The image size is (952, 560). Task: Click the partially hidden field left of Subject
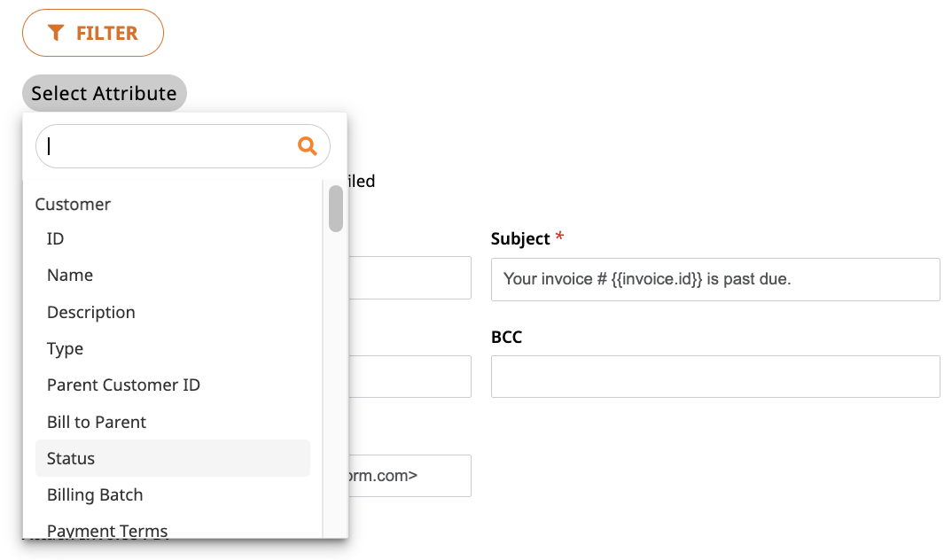tap(410, 278)
